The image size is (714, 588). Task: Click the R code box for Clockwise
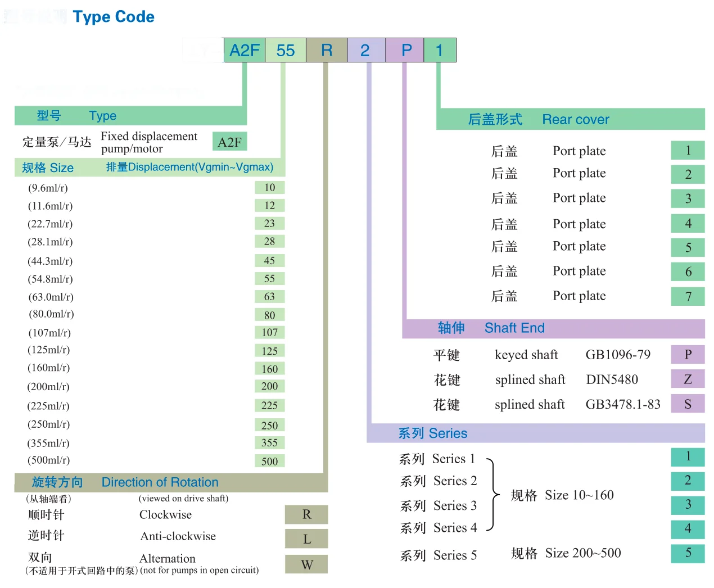click(306, 514)
